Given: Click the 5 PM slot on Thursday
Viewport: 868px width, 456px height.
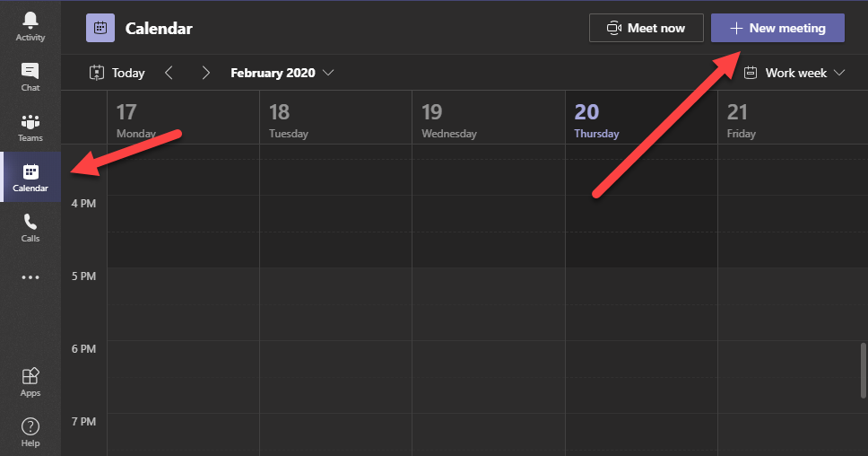Looking at the screenshot, I should click(x=642, y=286).
